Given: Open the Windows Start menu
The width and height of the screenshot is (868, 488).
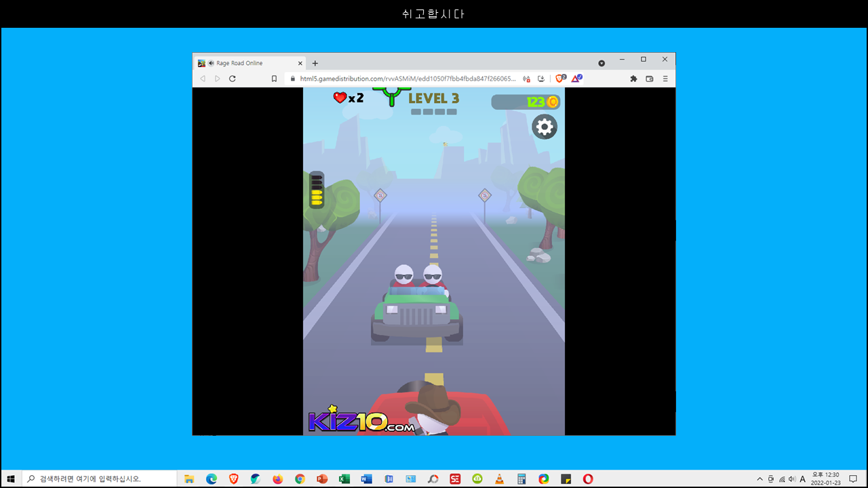Looking at the screenshot, I should pos(11,479).
